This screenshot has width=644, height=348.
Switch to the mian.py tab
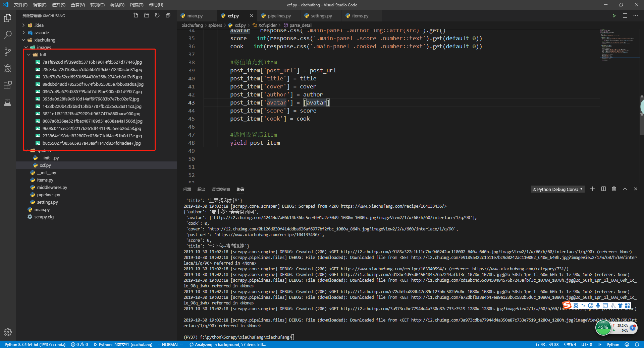tap(195, 16)
